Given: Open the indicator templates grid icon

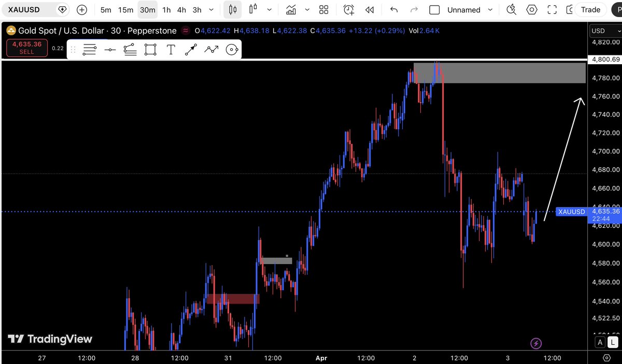Looking at the screenshot, I should [324, 9].
